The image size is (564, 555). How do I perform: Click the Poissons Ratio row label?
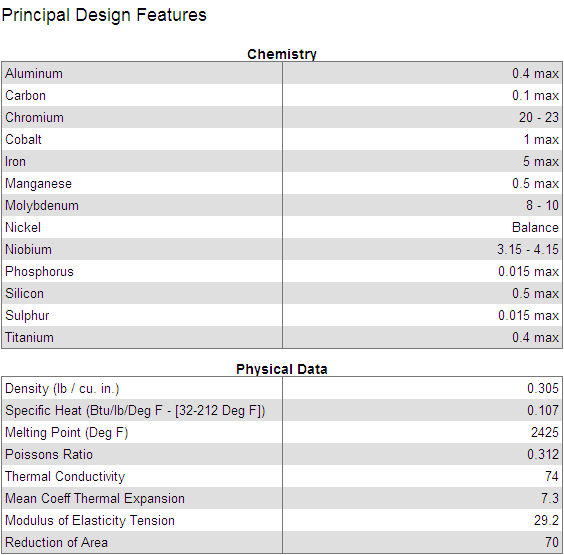pyautogui.click(x=49, y=454)
